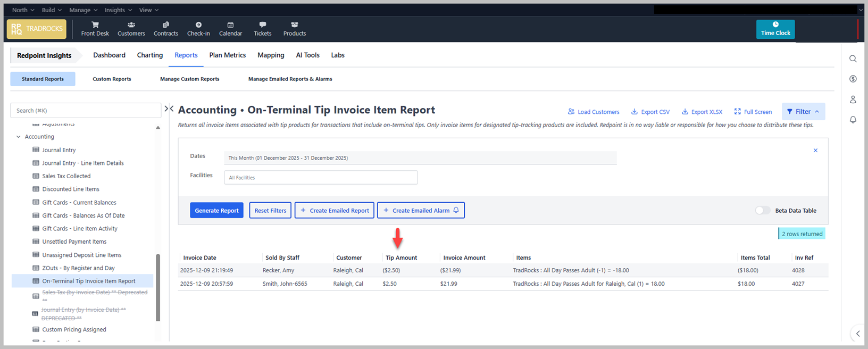The image size is (868, 349).
Task: Click the Contracts icon
Action: 166,25
